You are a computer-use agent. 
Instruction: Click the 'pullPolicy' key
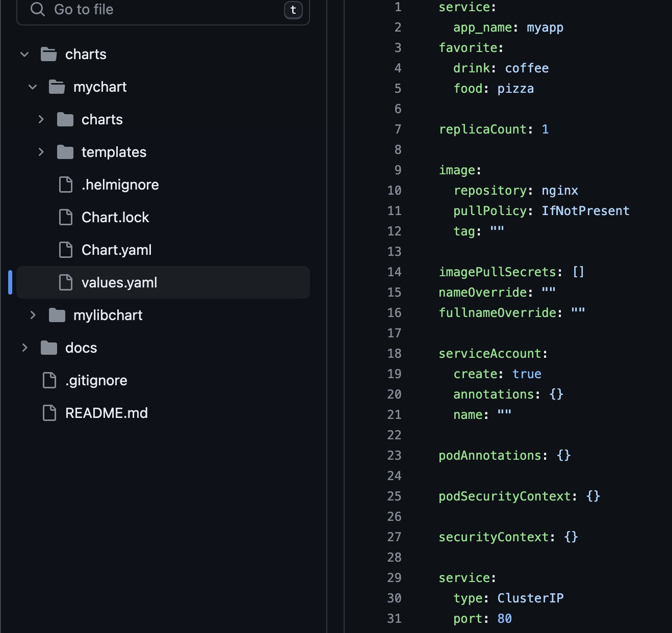[490, 211]
